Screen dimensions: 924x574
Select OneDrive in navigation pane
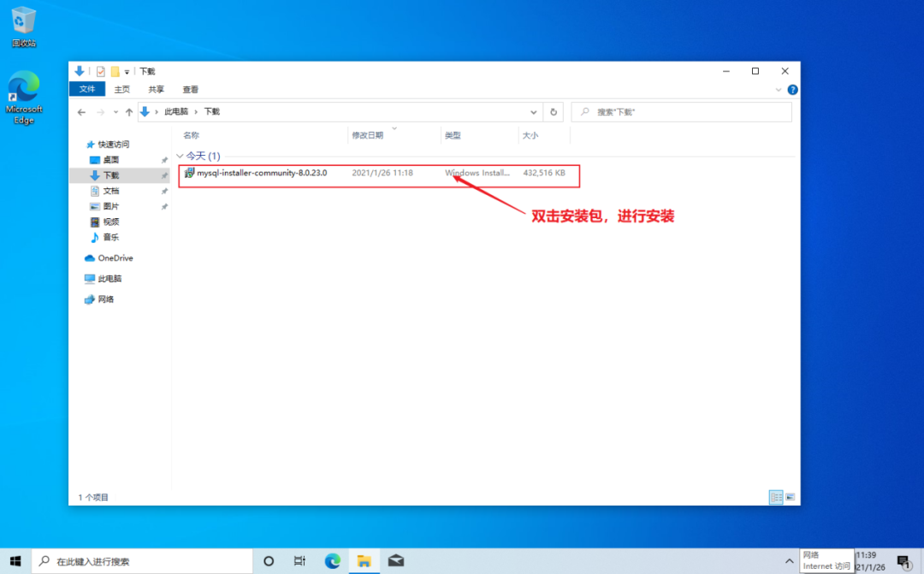click(x=115, y=258)
